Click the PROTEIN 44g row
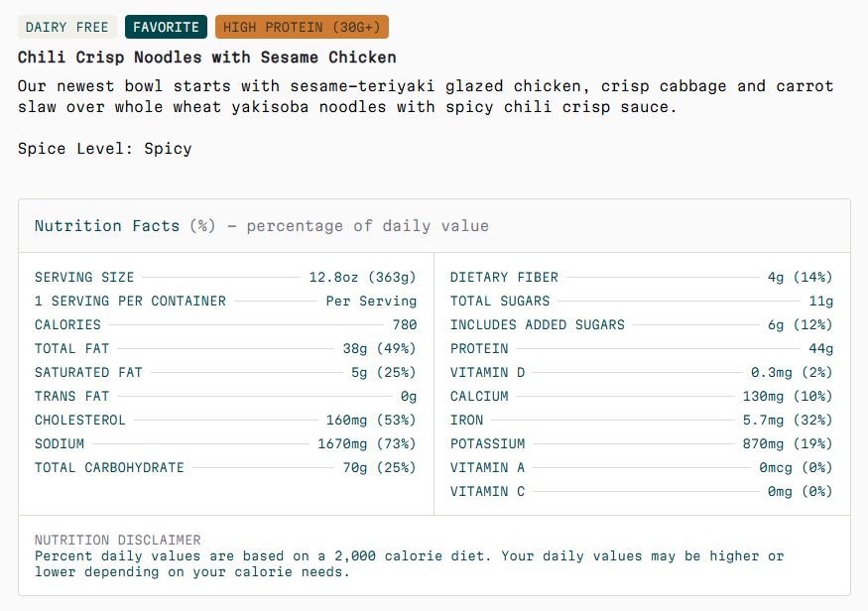 pos(642,348)
